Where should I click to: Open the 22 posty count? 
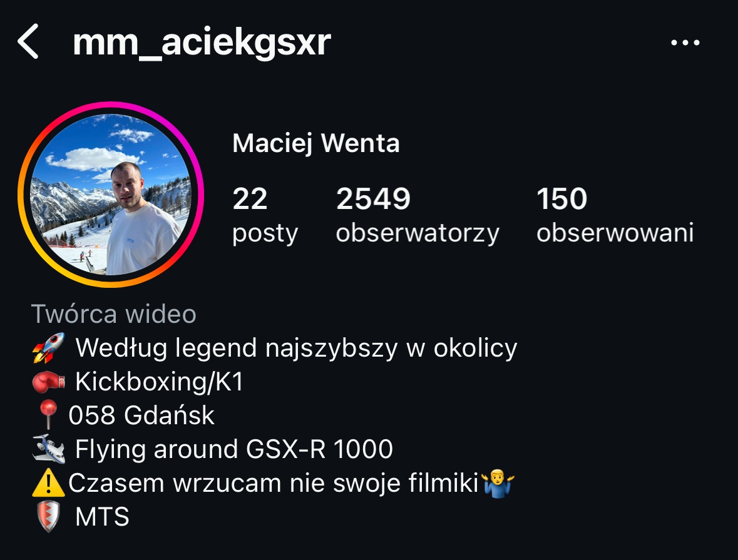[x=265, y=215]
